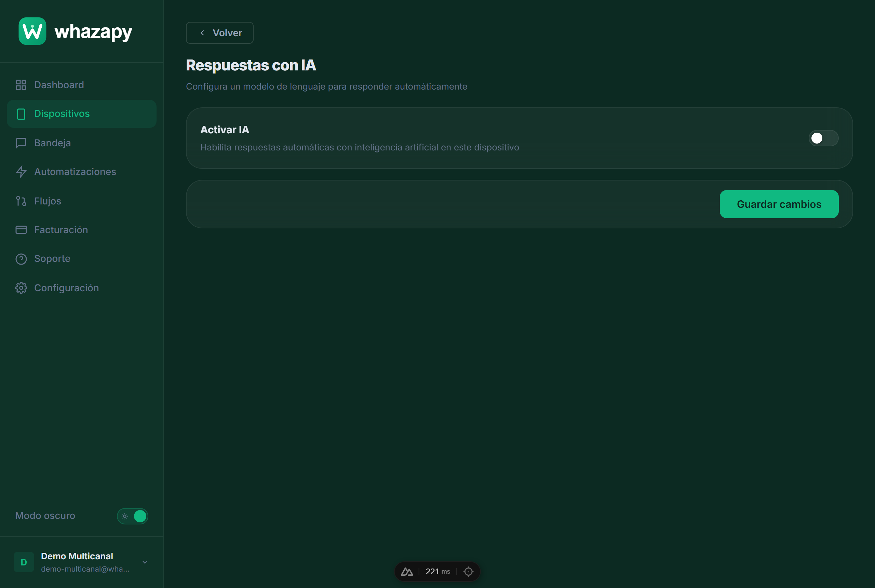Click the Habilita respuestas automáticas description
875x588 pixels.
(x=360, y=147)
